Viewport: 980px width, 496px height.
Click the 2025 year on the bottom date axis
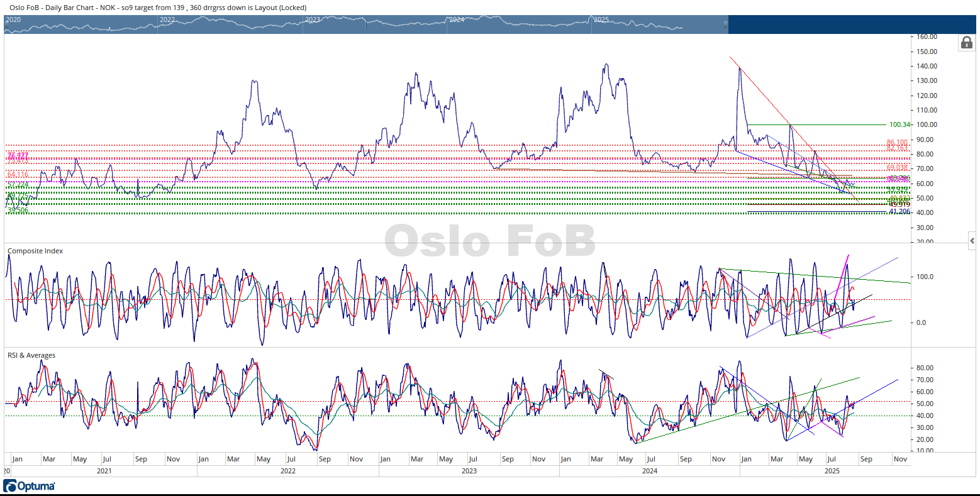[832, 471]
